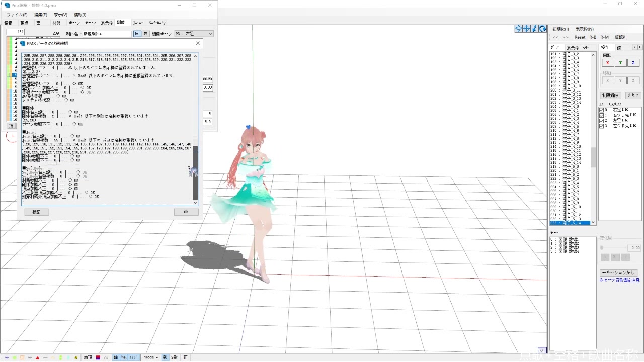This screenshot has width=644, height=362.
Task: Select bone 200 in the bone list
Action: [x=570, y=90]
